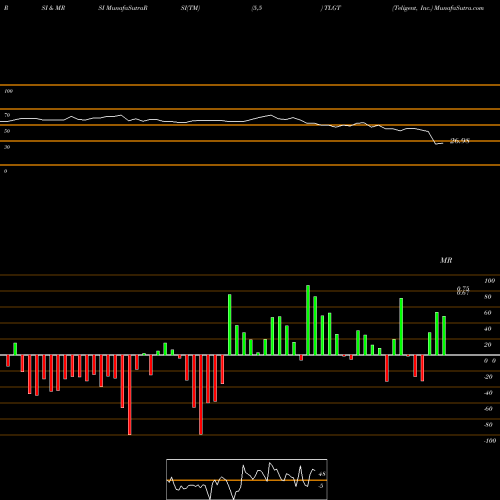Image resolution: width=500 pixels, height=500 pixels.
Task: Click the 0 label on the RSI axis
Action: [x=5, y=171]
